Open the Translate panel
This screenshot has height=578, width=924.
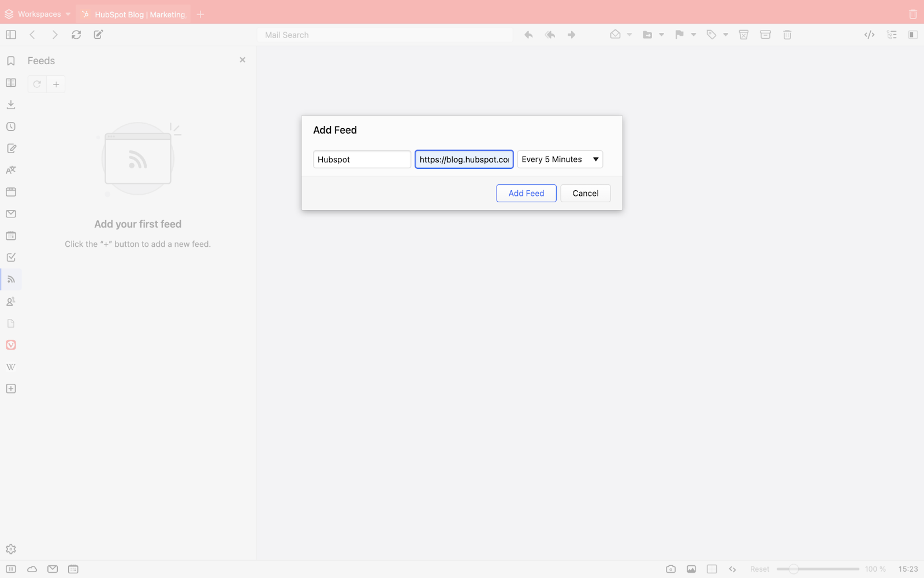coord(11,171)
